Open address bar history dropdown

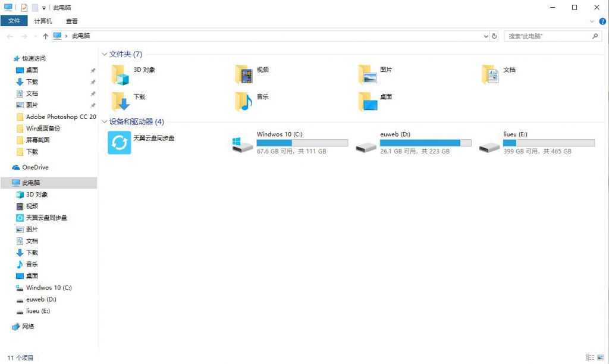(486, 36)
